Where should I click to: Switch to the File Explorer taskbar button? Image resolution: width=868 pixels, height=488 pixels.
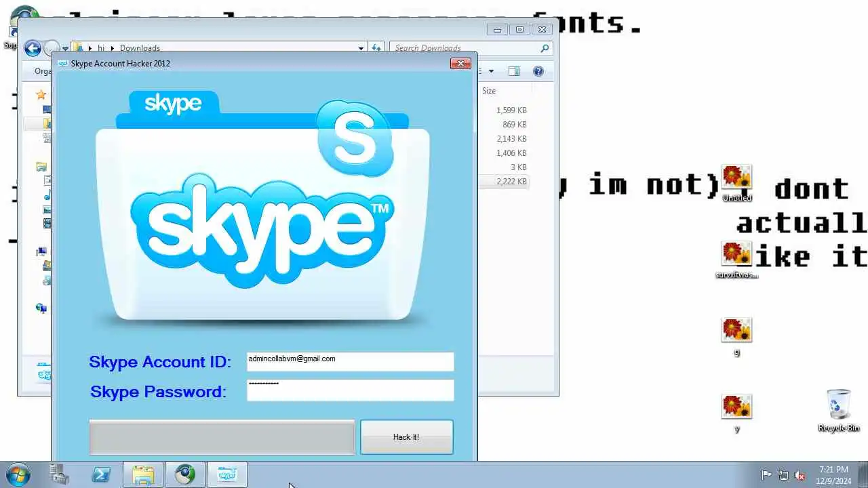pyautogui.click(x=143, y=474)
